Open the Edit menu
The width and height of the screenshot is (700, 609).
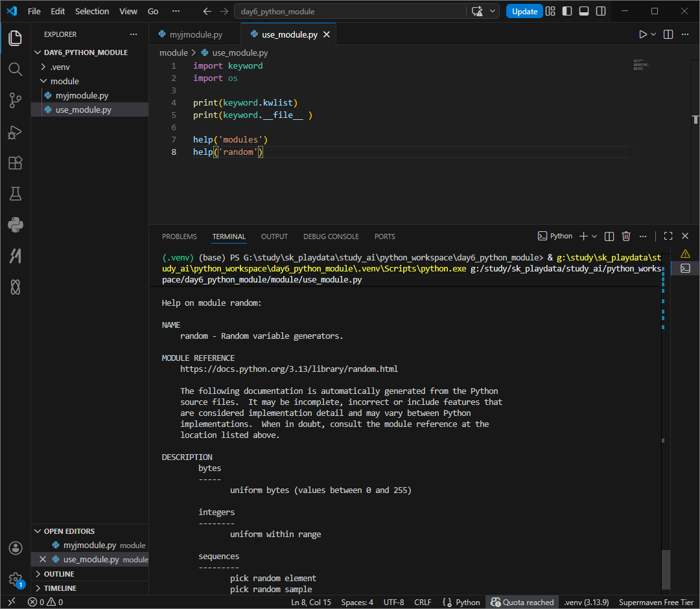click(x=58, y=11)
